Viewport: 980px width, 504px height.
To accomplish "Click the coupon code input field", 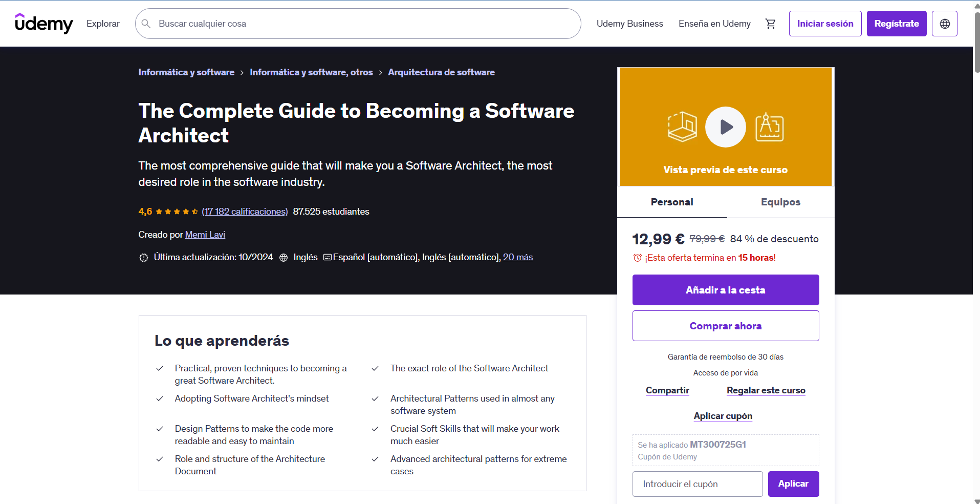I will point(697,484).
